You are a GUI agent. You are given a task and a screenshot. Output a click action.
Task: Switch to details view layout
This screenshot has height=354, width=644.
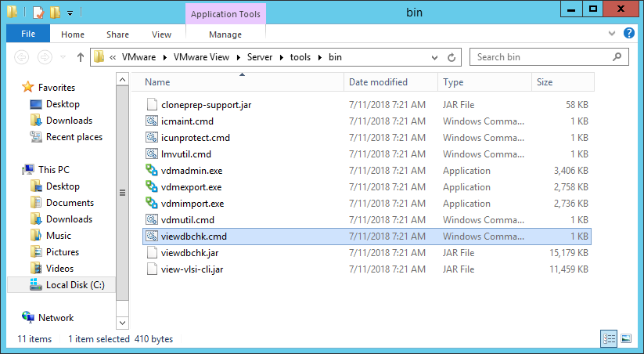[609, 339]
